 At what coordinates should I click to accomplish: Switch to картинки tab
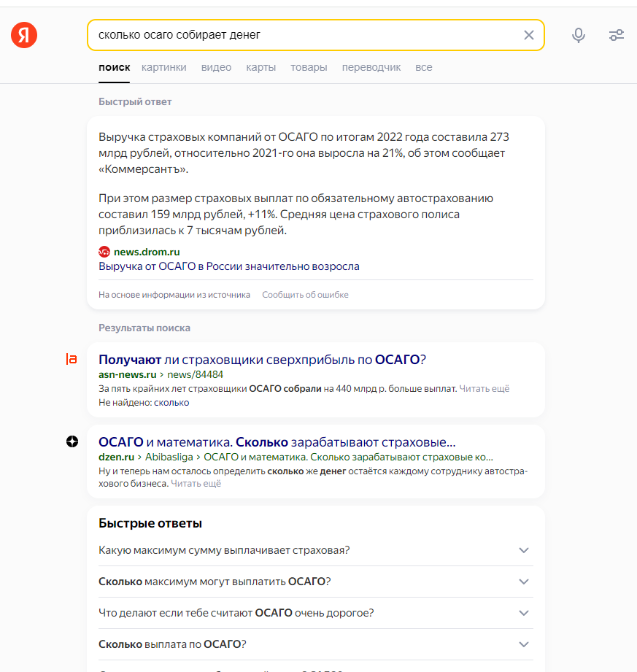(163, 67)
